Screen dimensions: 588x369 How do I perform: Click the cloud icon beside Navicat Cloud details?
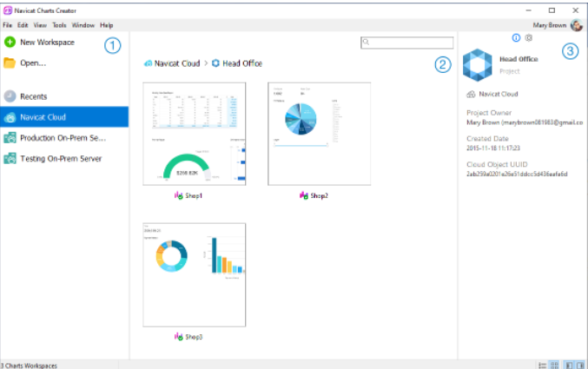[x=471, y=94]
